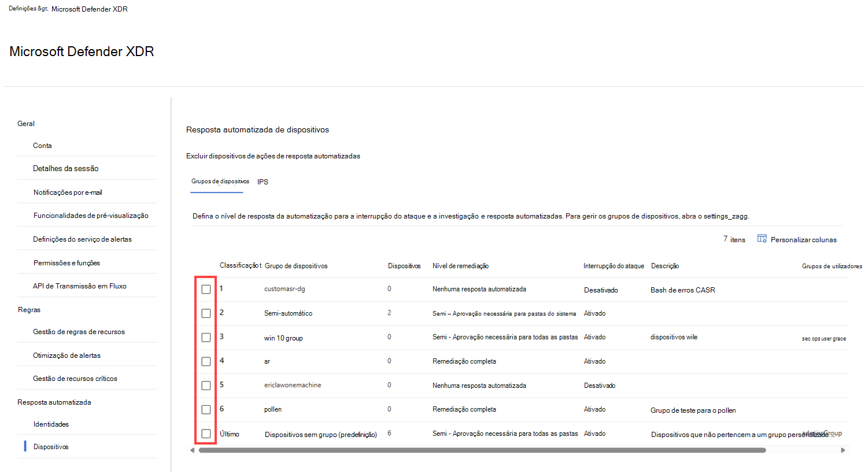Open Otimização de alertas
Screen dimensions: 868x474
point(67,355)
